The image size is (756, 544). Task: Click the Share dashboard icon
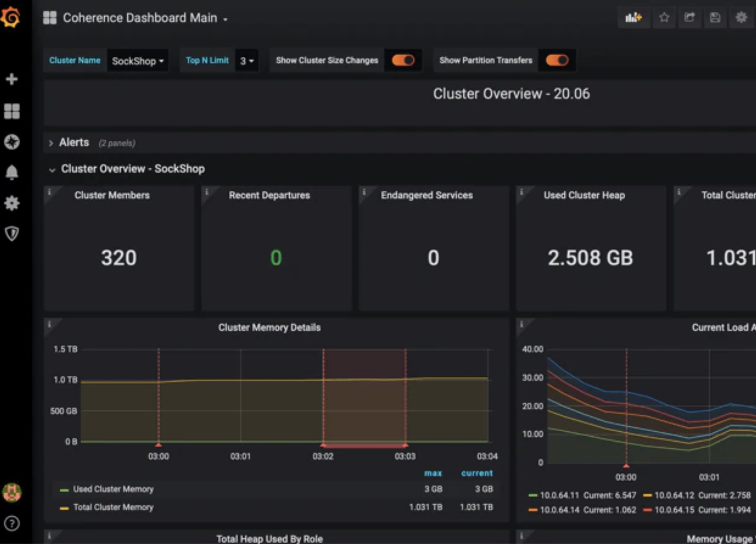[690, 17]
